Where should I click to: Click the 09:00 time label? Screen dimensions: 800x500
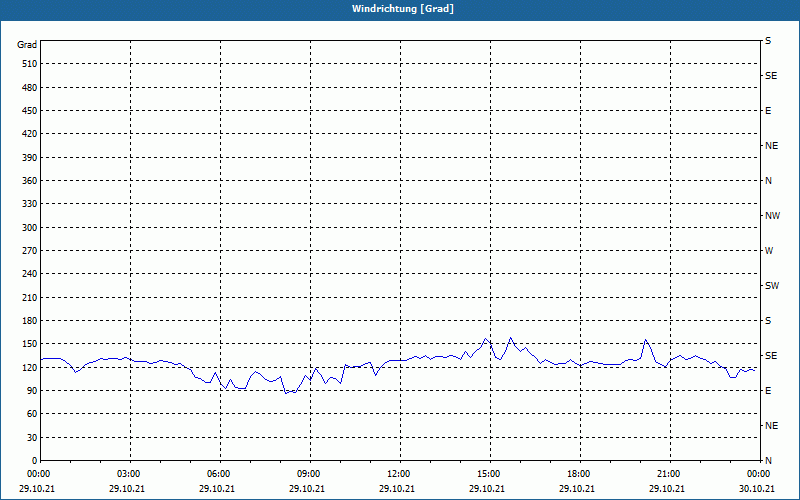click(x=309, y=474)
